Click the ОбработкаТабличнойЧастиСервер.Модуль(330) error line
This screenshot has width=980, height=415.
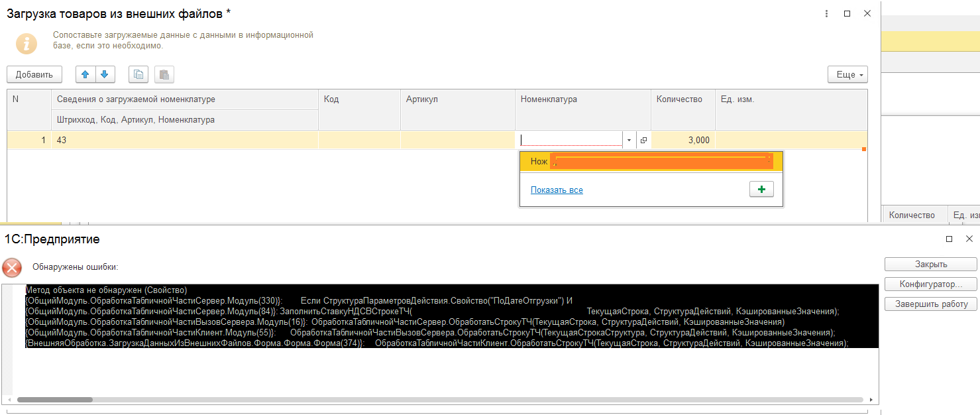298,301
